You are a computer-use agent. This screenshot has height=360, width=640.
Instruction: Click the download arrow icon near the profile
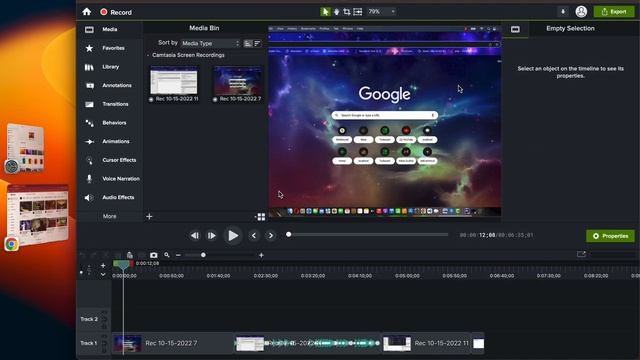coord(563,12)
